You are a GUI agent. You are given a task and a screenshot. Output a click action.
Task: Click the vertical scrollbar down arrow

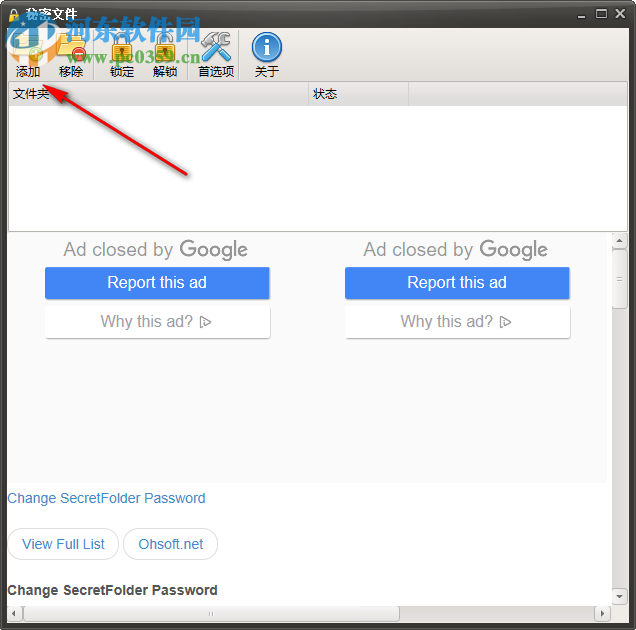click(619, 596)
